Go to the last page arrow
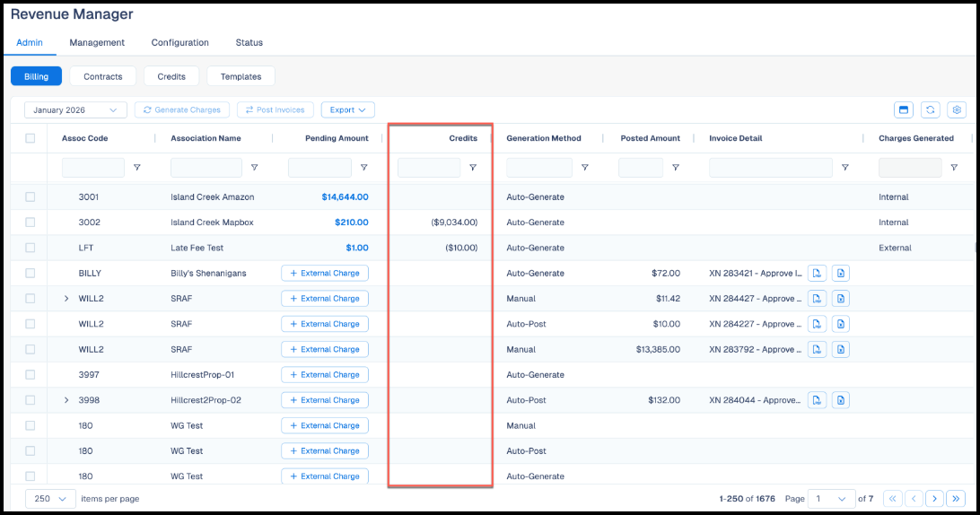980x515 pixels. tap(956, 499)
